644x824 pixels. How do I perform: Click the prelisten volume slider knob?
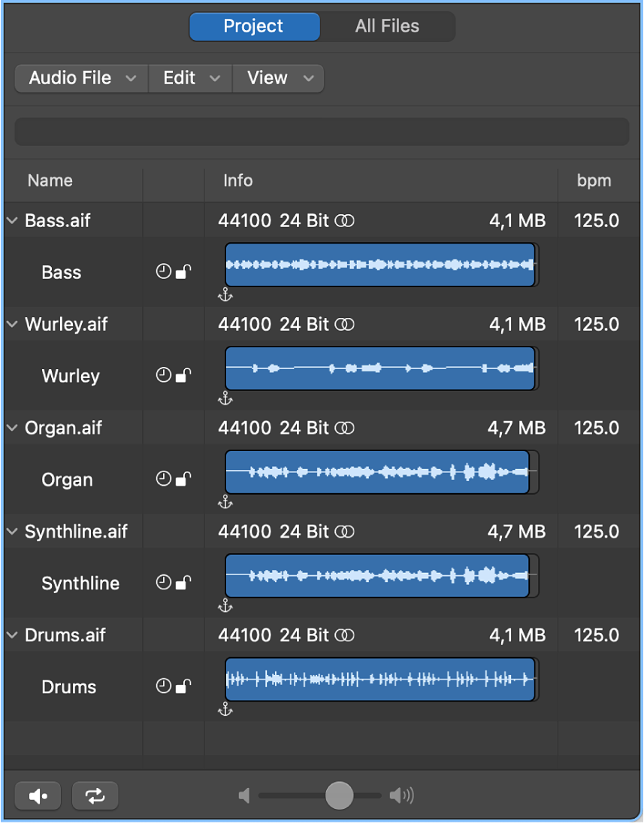tap(340, 795)
